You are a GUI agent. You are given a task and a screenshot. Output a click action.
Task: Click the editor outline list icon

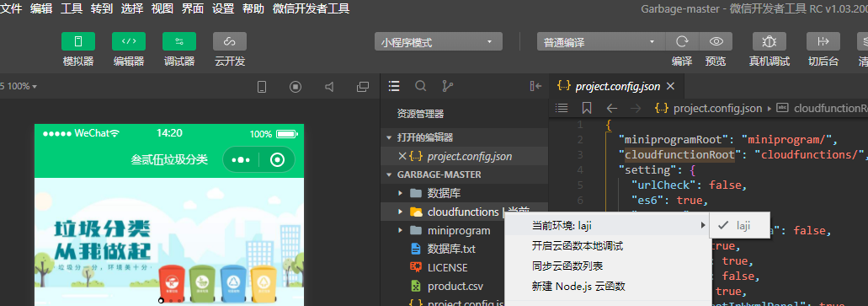tap(562, 108)
